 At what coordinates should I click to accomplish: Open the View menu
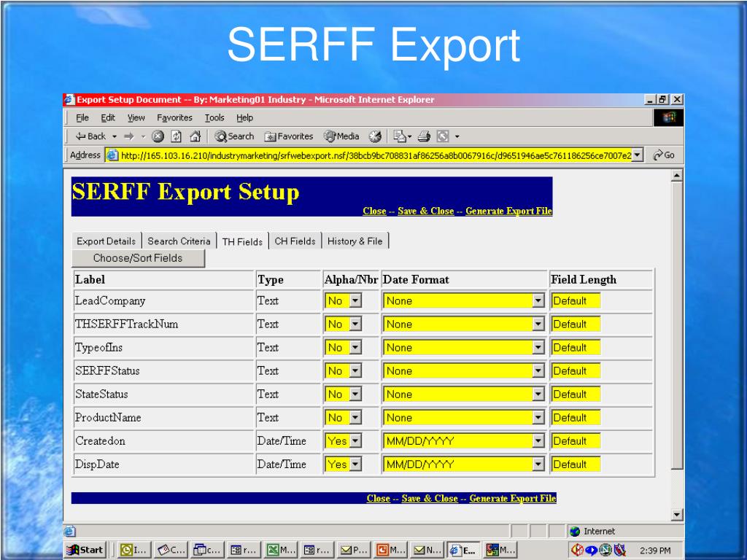point(136,117)
